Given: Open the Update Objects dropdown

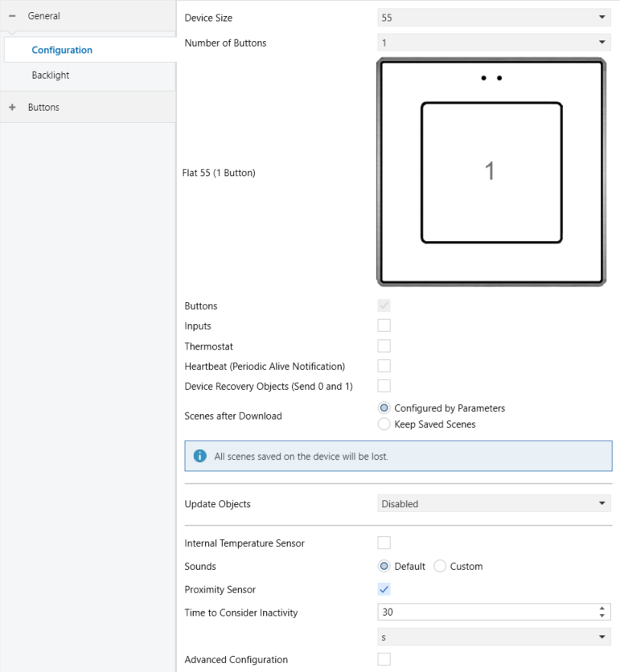Looking at the screenshot, I should tap(494, 503).
